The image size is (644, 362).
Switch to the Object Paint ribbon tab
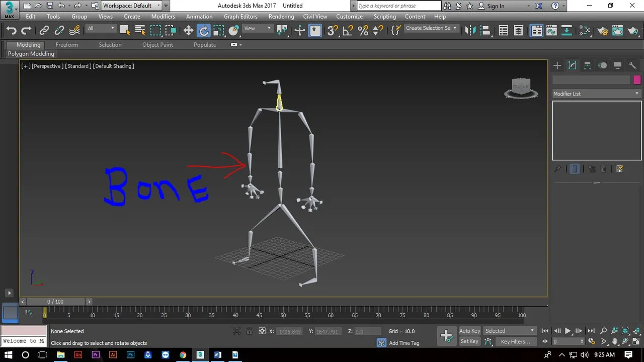157,45
